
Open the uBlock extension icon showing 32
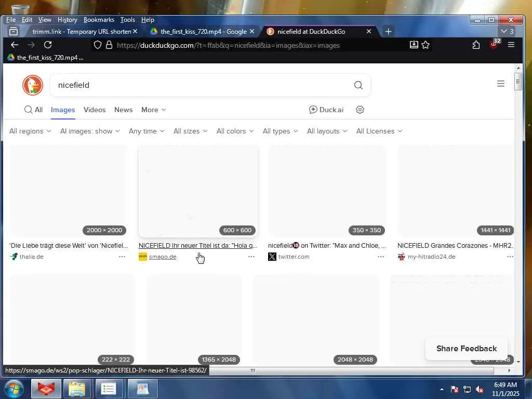(x=495, y=44)
